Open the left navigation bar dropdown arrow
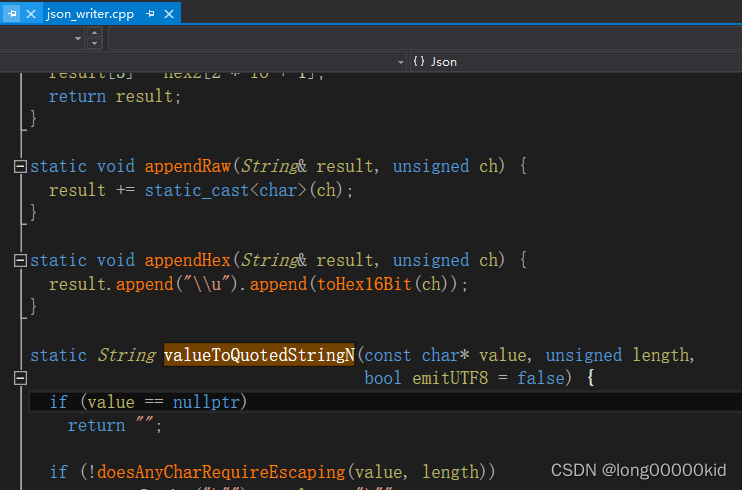 (401, 62)
